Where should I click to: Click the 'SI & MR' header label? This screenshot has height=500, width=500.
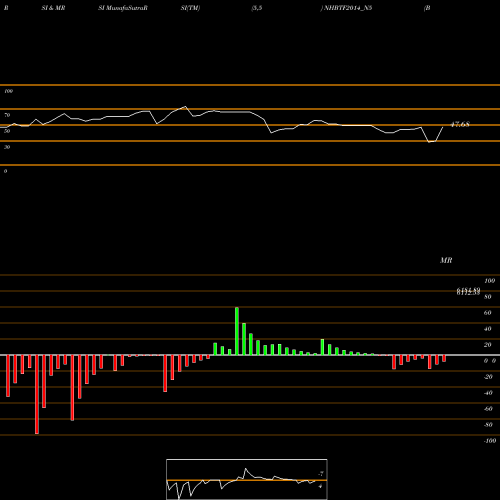(53, 8)
